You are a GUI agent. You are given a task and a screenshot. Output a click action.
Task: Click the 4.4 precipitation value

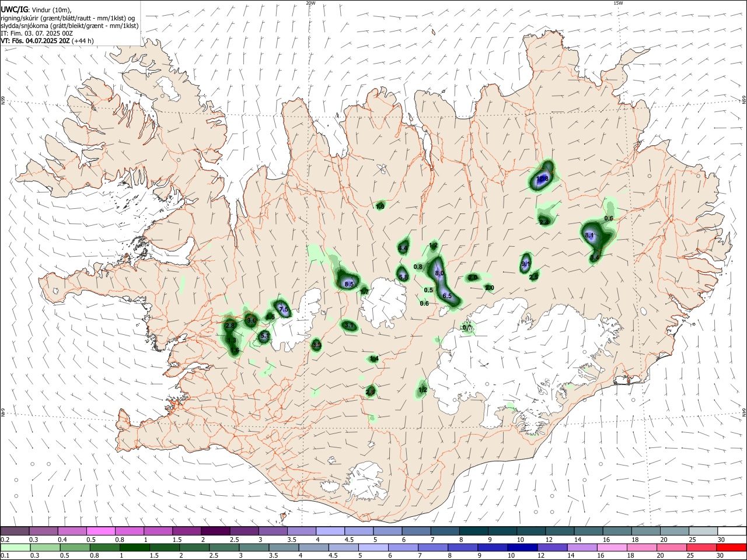(x=403, y=249)
